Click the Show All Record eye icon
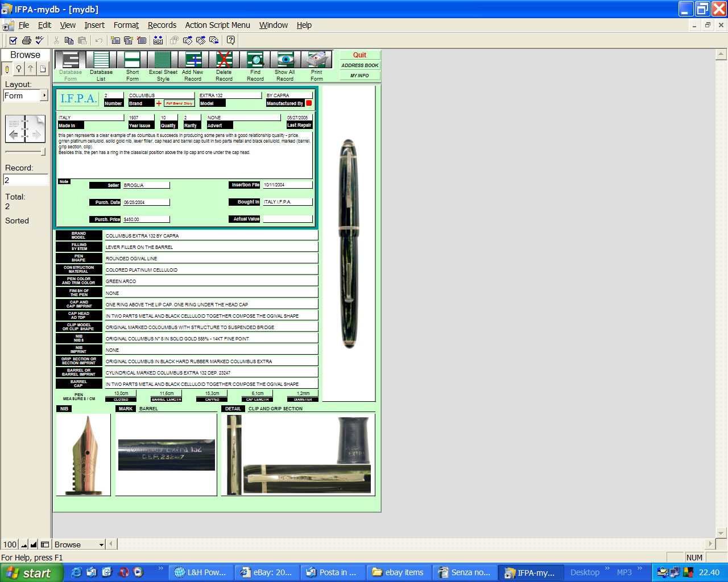The image size is (728, 582). tap(285, 60)
